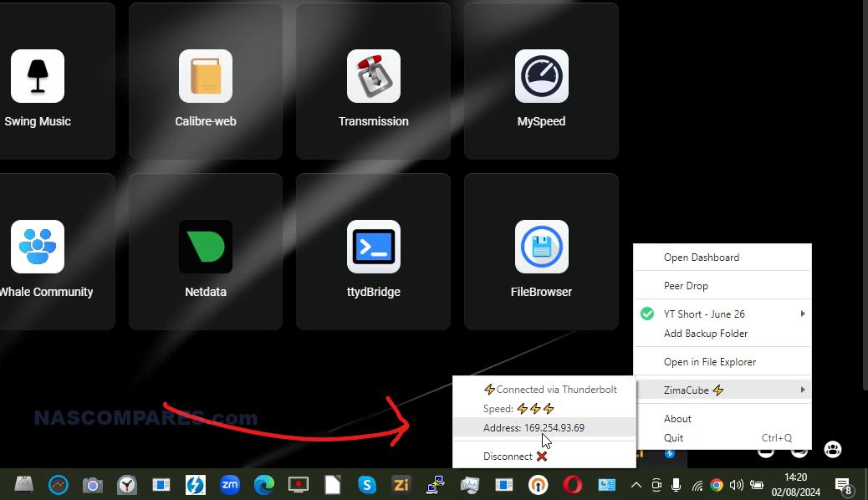Click the battery power tray icon
The height and width of the screenshot is (500, 868).
757,486
